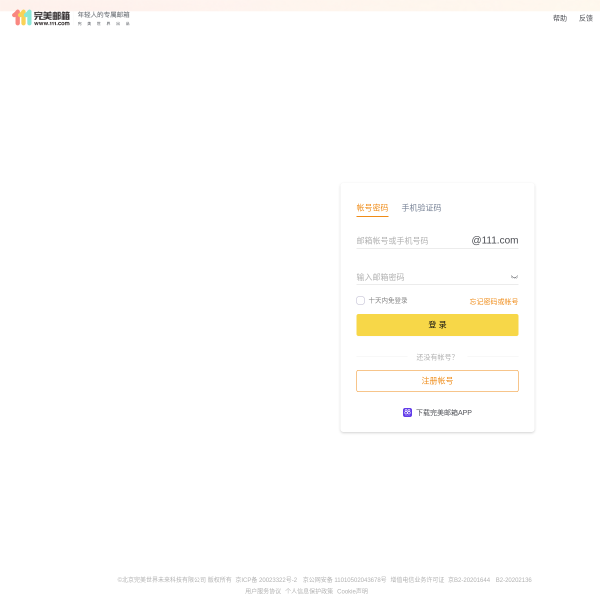
Task: Switch to the 帐号密码 tab
Action: [372, 208]
